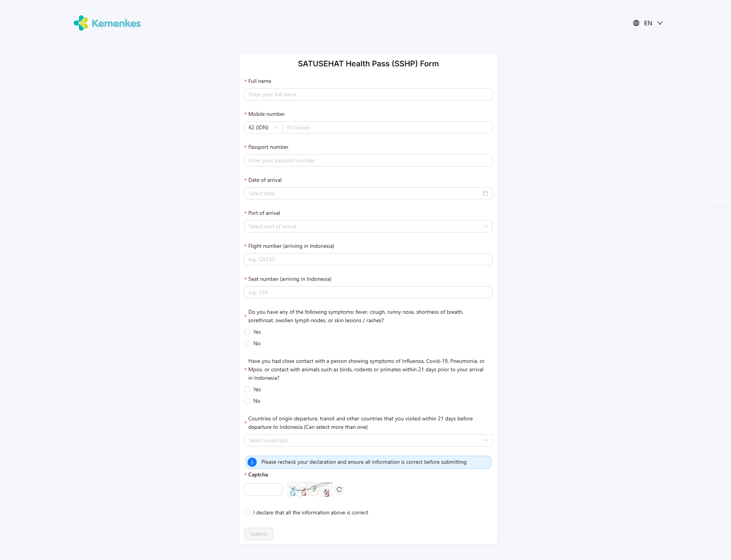Click the Port of arrival chevron arrow
The image size is (731, 560).
486,226
